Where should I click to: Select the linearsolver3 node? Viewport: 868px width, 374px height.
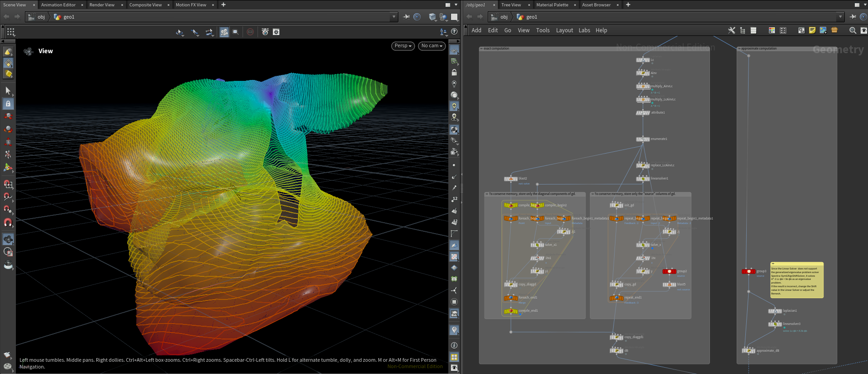tap(774, 324)
